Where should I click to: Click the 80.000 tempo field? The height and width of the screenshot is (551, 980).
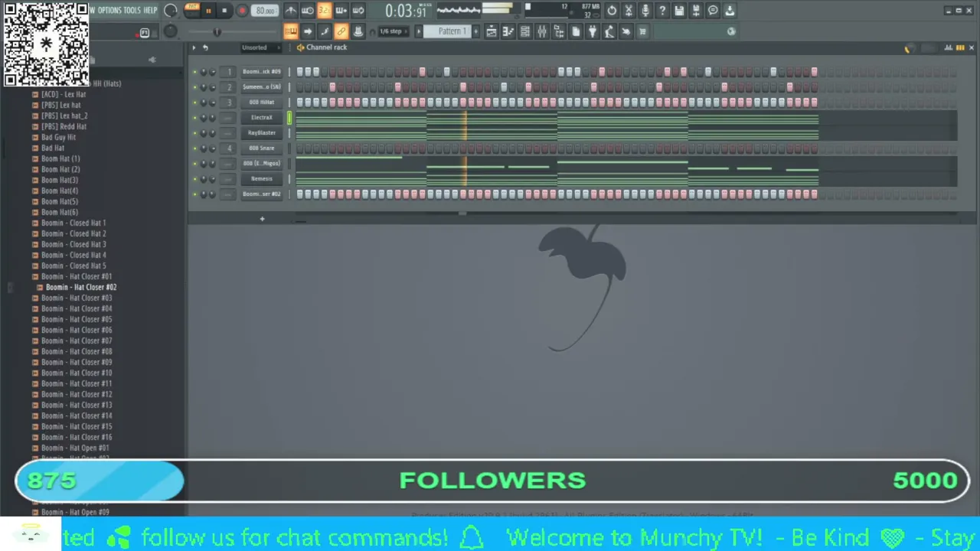(265, 11)
